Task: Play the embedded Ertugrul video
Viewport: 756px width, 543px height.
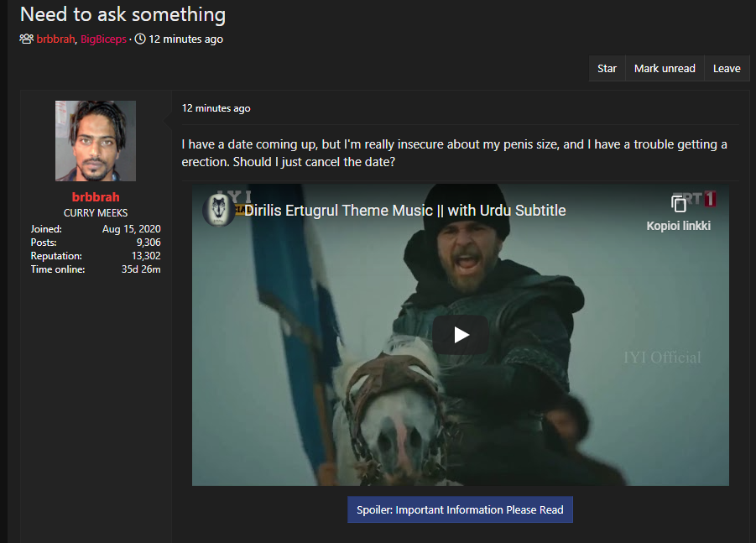Action: pyautogui.click(x=461, y=335)
